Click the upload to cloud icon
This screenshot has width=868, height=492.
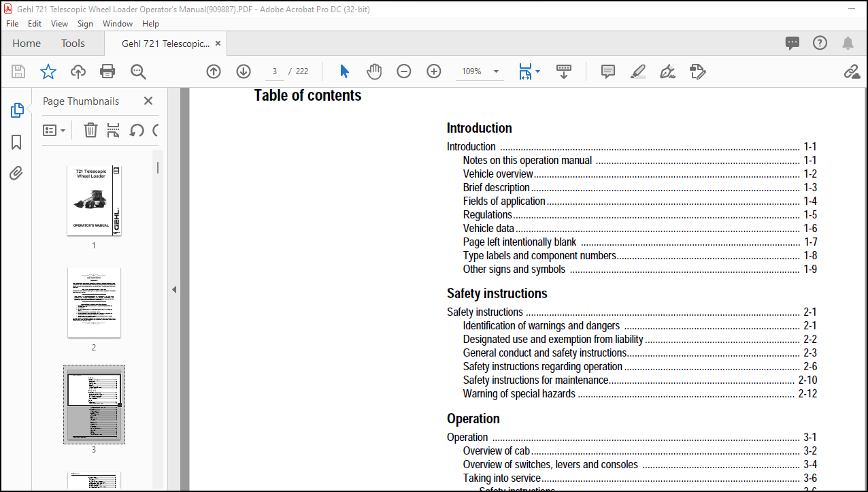78,71
